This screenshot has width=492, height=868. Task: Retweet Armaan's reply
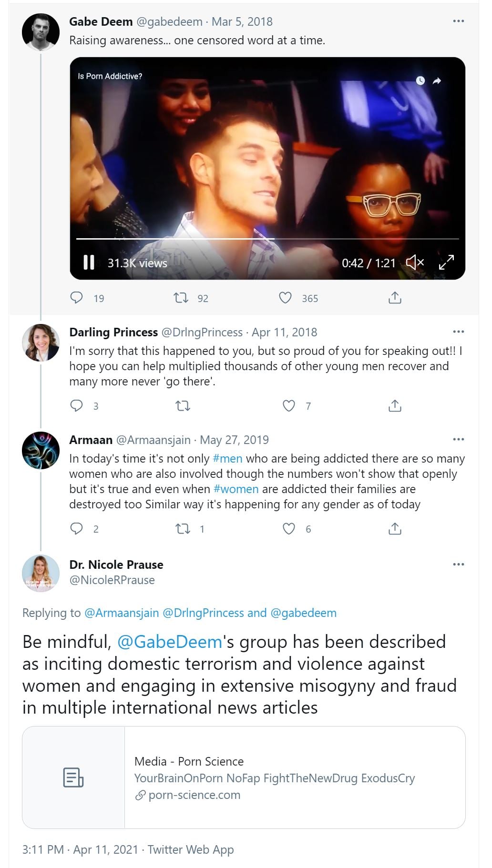point(183,529)
